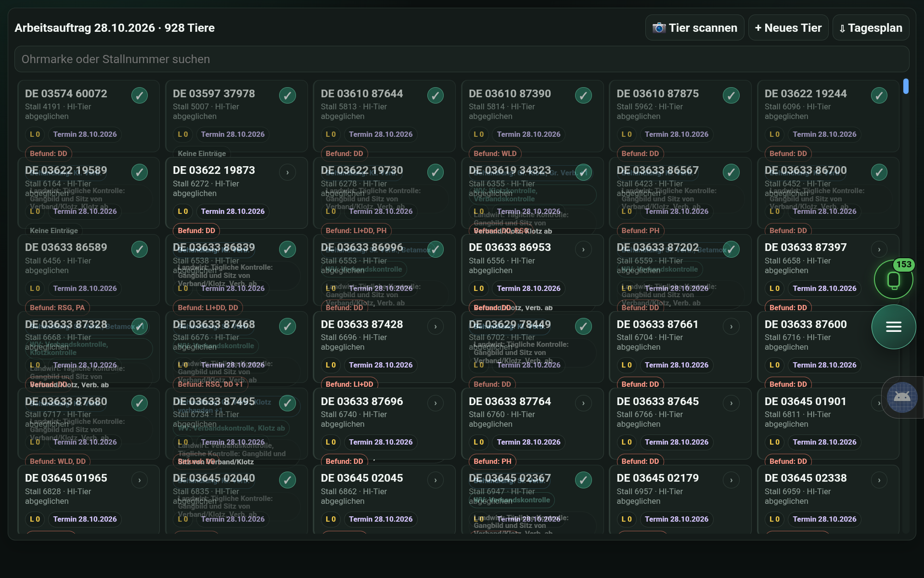Click Termin 28.10.2026 chip on DE 03633 87600

[824, 365]
